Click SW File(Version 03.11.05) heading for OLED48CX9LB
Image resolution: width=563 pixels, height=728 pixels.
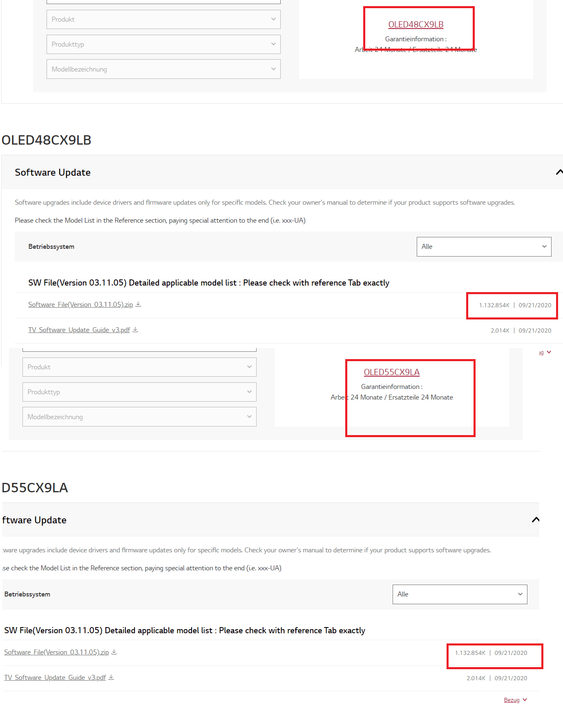209,283
